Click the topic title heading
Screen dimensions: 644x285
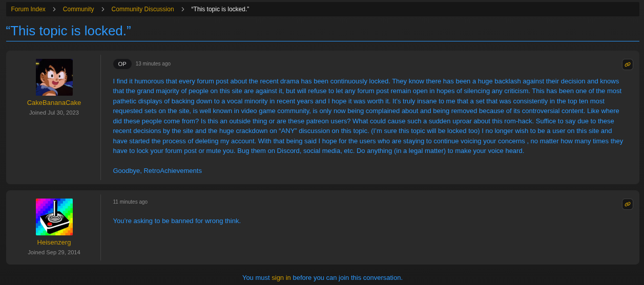pos(68,31)
